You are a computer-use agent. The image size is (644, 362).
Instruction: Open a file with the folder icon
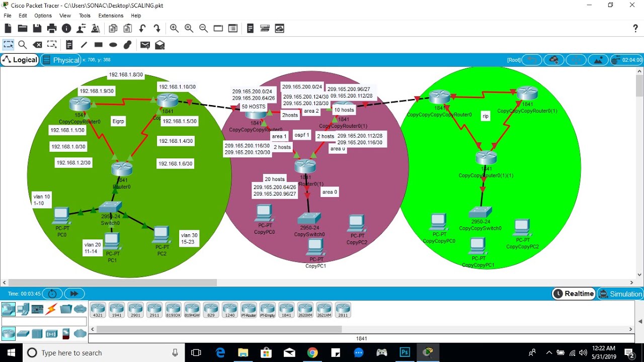tap(23, 29)
